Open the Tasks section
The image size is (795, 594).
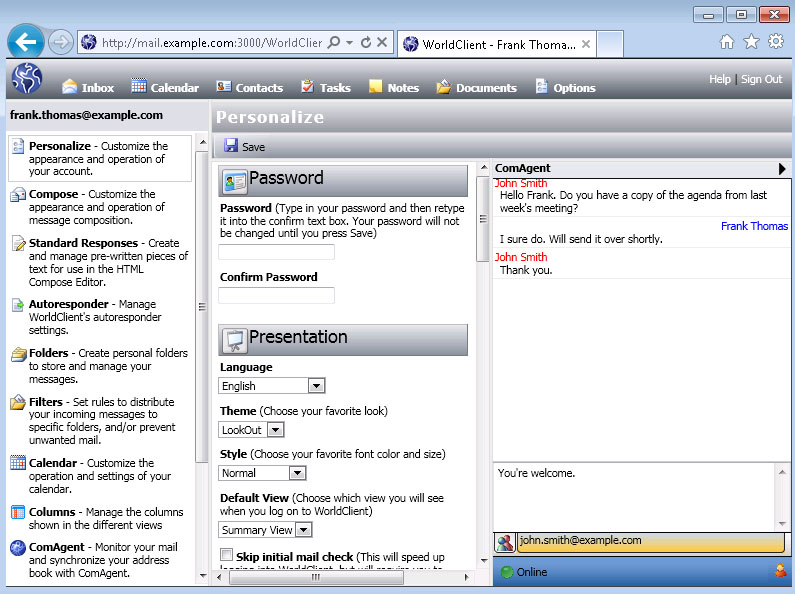pos(325,87)
